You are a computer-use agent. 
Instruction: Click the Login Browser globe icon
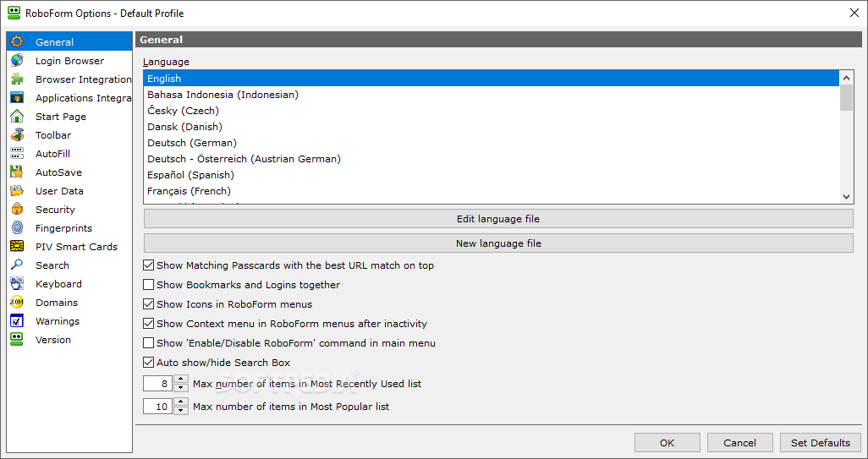(17, 61)
